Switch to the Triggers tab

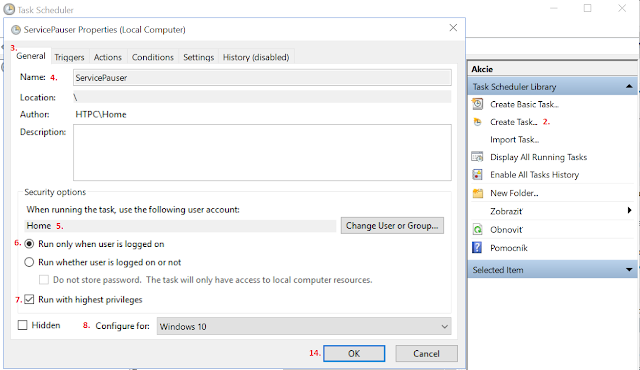coord(69,57)
